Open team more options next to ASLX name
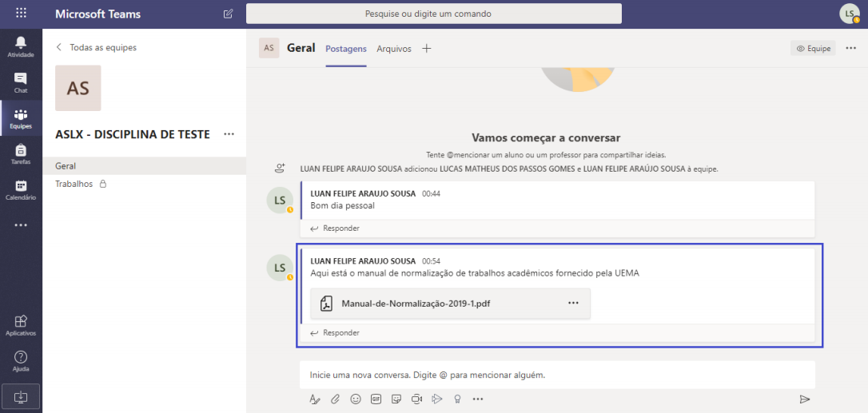The width and height of the screenshot is (868, 413). [229, 134]
